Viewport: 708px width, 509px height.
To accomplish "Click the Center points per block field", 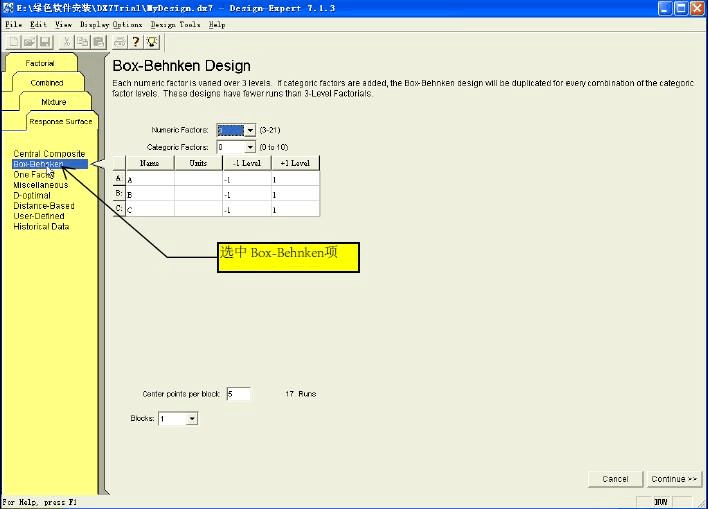I will coord(238,394).
